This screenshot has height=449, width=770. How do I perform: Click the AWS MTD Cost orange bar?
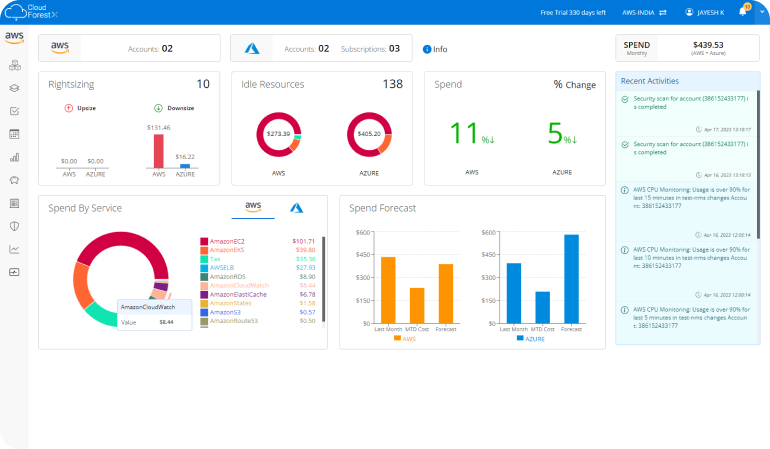417,306
